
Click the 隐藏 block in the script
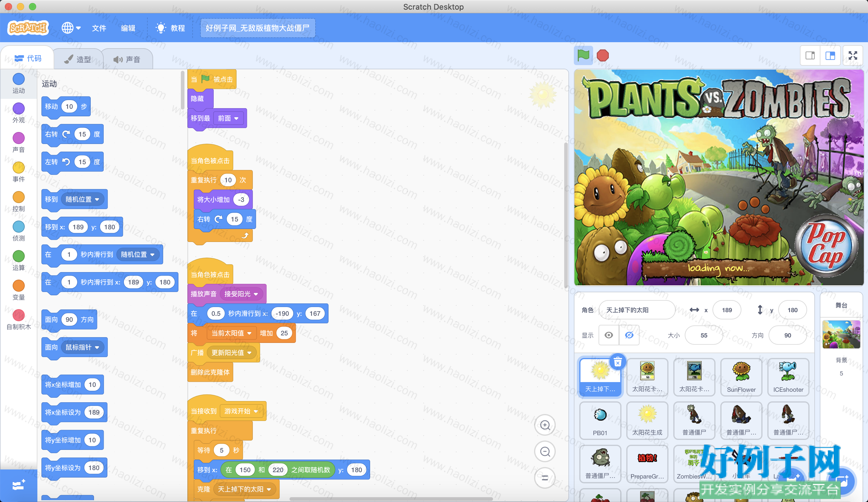(x=200, y=99)
